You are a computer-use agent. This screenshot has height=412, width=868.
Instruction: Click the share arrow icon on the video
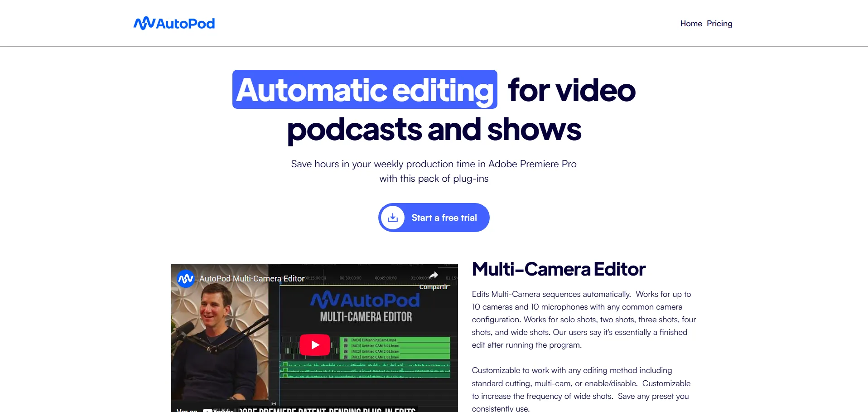pos(434,276)
